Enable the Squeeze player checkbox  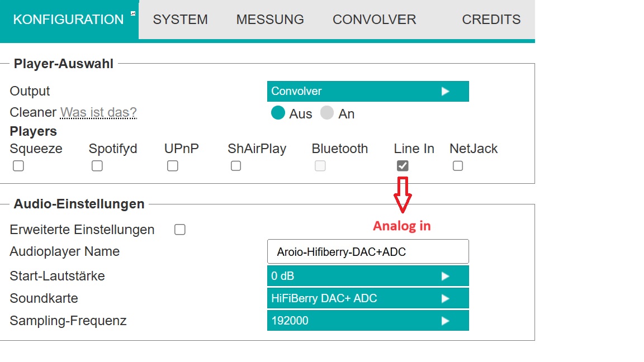pos(17,165)
